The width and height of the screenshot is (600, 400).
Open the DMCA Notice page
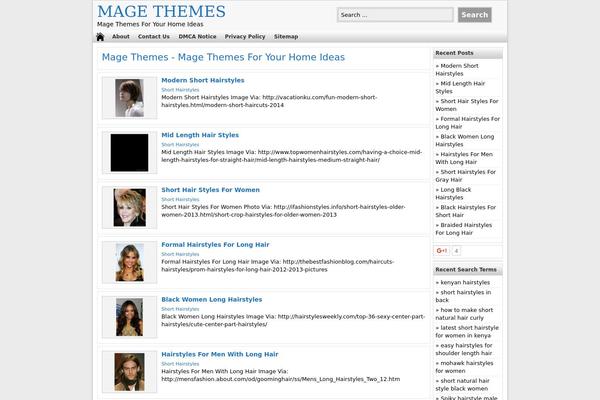197,37
